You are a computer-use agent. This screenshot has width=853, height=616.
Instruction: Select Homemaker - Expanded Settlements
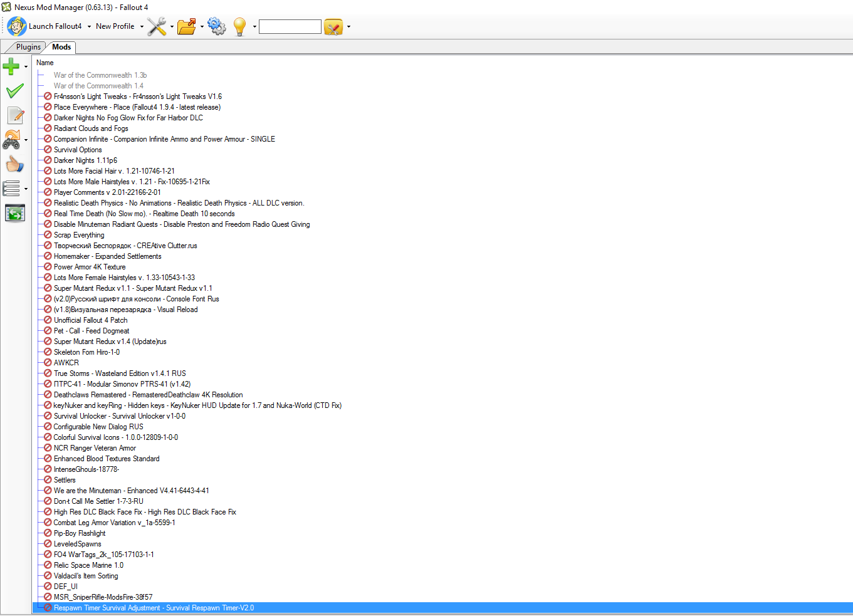coord(108,256)
